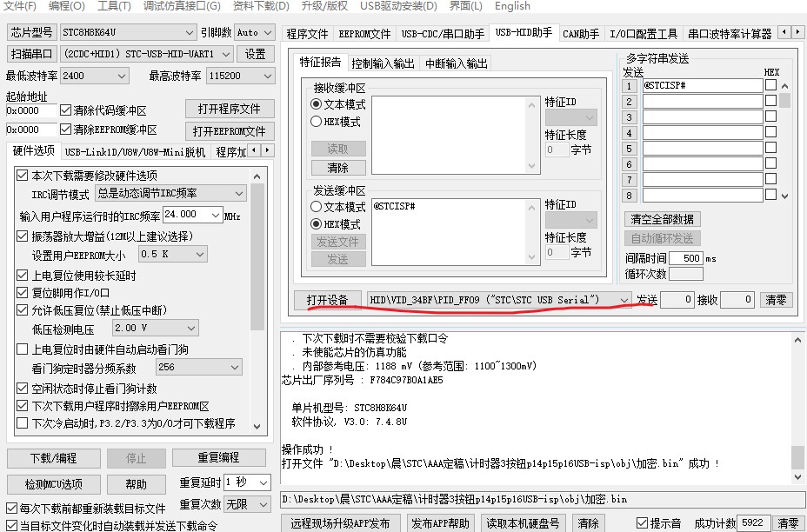Open the 编程(O) menu
Screen dimensions: 807x532
(x=66, y=6)
